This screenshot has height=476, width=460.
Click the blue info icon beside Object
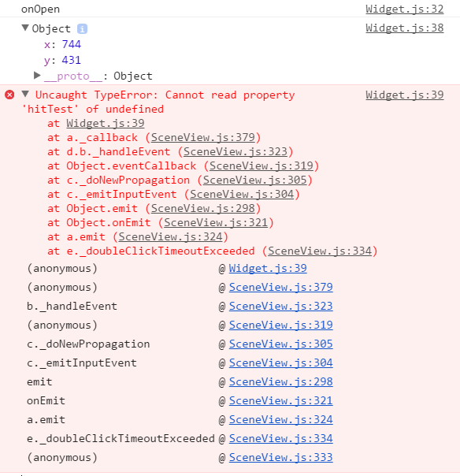(x=82, y=29)
